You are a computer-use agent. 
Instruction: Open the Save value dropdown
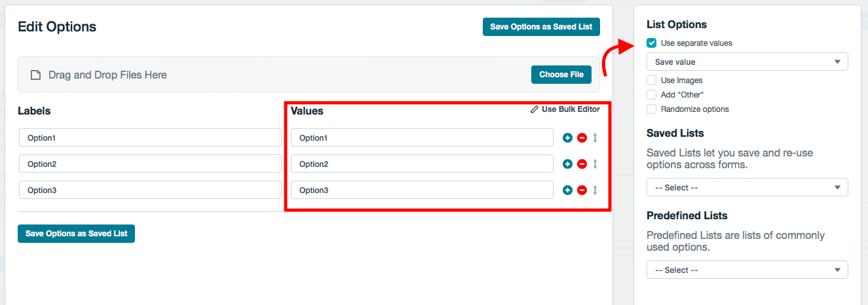click(747, 62)
